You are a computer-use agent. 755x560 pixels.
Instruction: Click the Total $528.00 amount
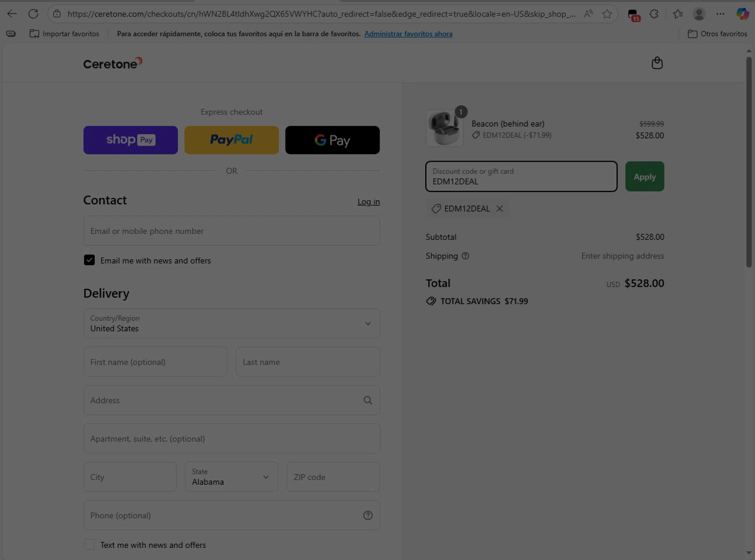click(644, 283)
